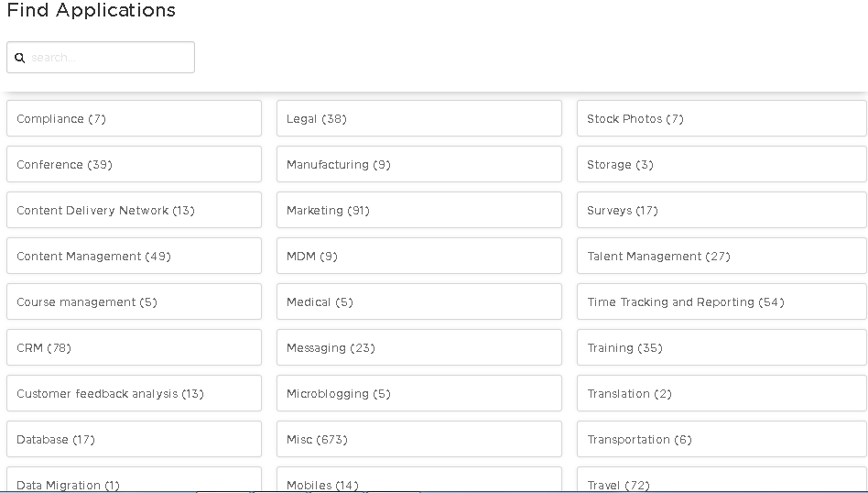
Task: Open the Manufacturing (9) tile
Action: pos(418,165)
